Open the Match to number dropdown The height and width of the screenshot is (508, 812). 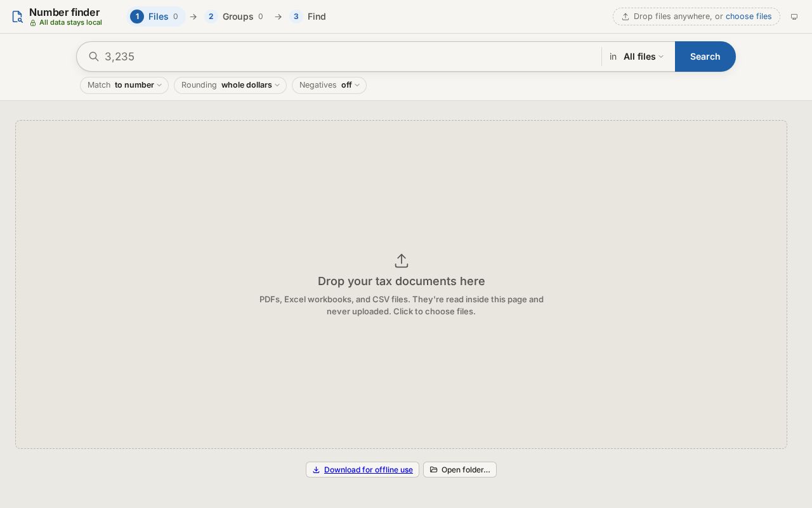[124, 85]
